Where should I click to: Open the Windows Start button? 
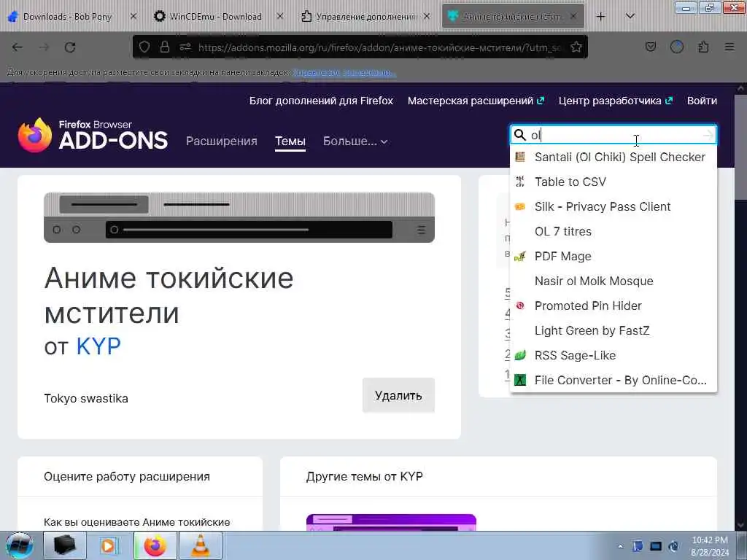point(20,545)
